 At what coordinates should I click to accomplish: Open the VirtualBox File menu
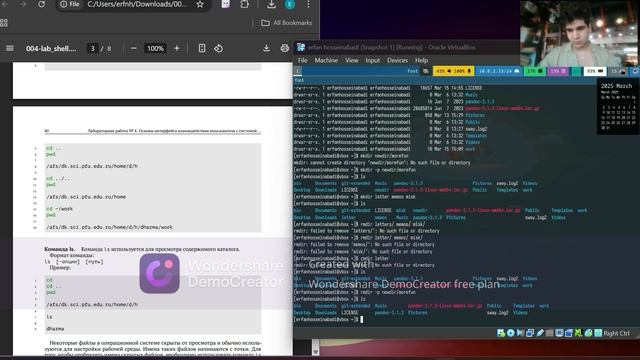point(302,60)
